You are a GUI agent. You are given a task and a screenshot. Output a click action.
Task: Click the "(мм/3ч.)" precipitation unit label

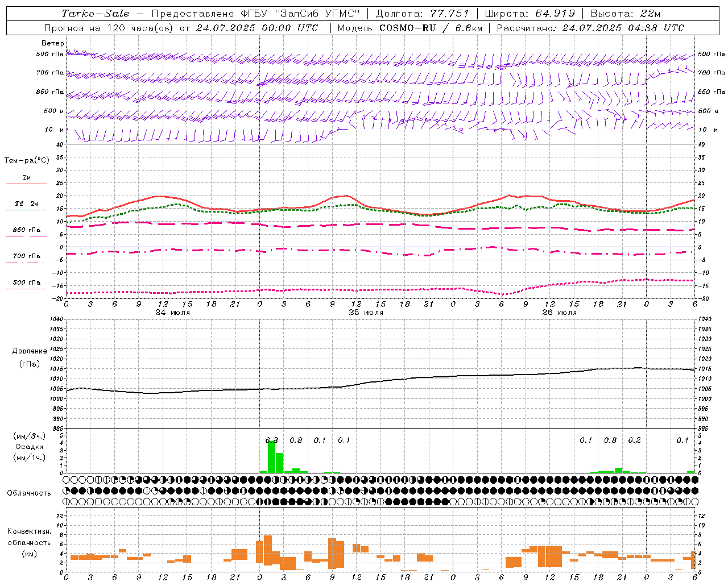click(x=29, y=436)
